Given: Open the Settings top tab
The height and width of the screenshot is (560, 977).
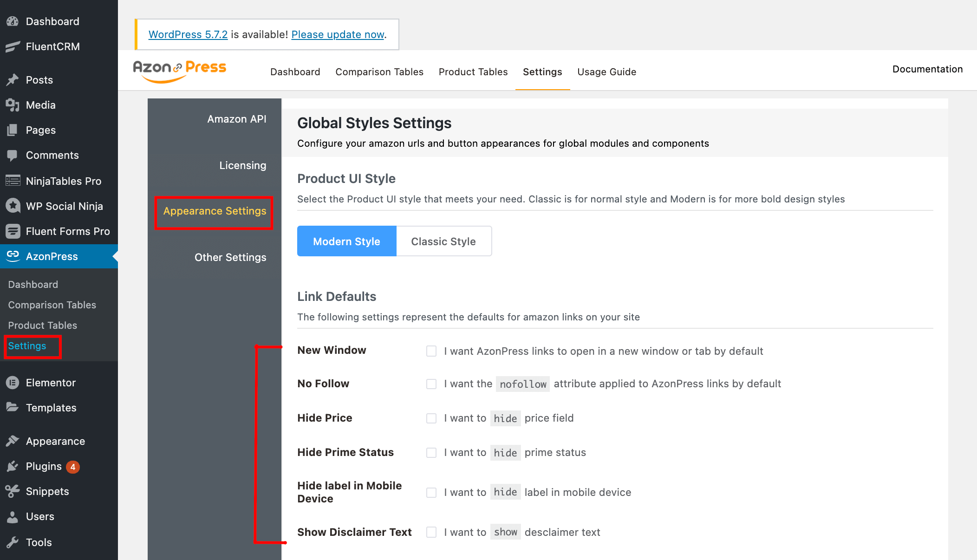Looking at the screenshot, I should point(542,72).
